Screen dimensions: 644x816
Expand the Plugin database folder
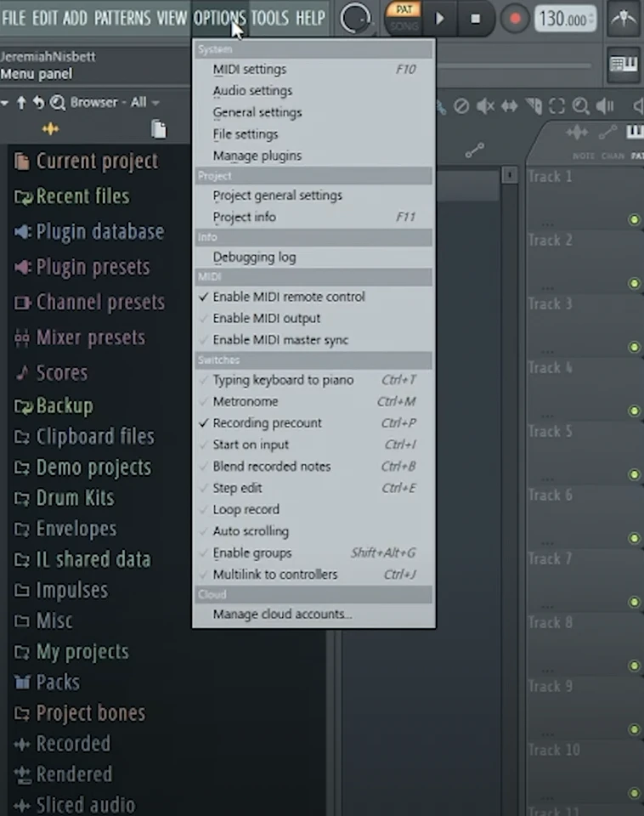point(99,232)
